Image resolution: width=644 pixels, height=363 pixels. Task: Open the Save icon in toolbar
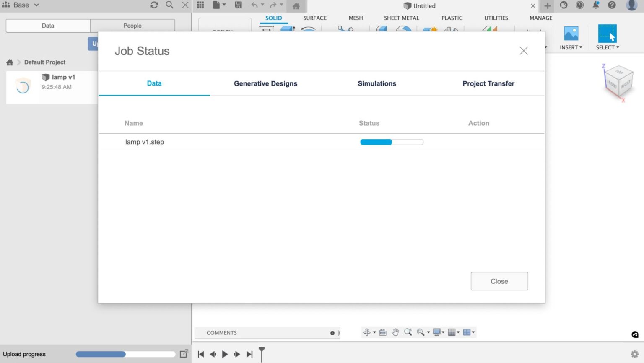click(238, 5)
